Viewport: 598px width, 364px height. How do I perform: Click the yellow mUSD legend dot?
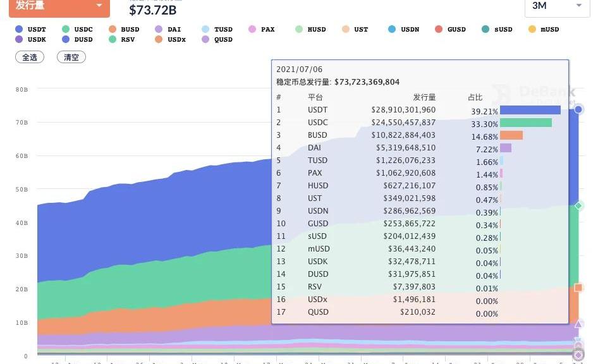tap(532, 29)
